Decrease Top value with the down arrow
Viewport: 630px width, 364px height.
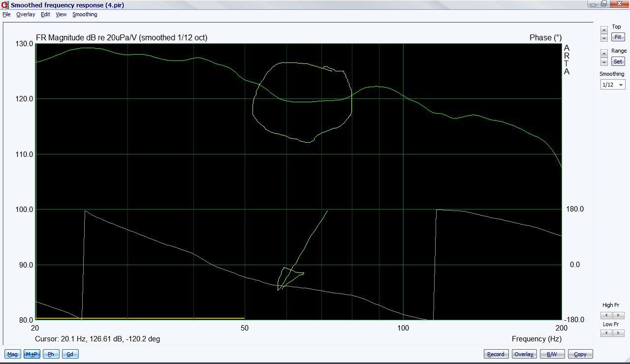(x=604, y=38)
